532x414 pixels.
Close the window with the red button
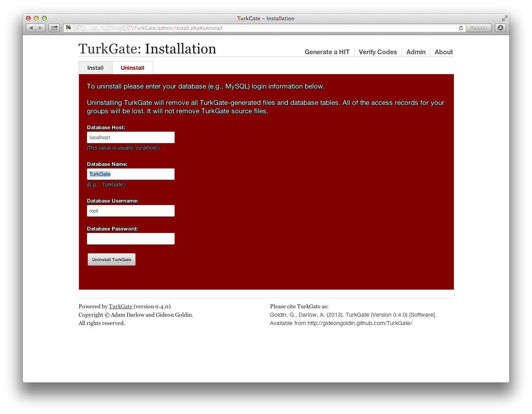coord(28,18)
